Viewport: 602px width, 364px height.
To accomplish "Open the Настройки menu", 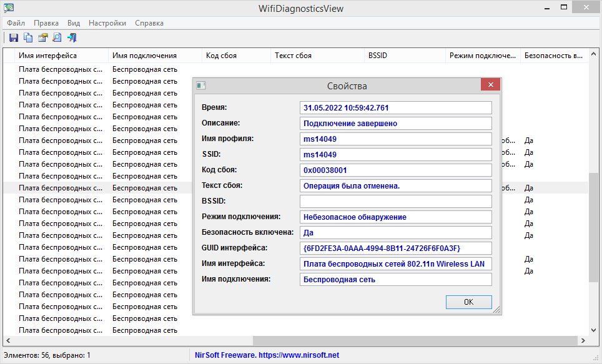I will [x=107, y=23].
